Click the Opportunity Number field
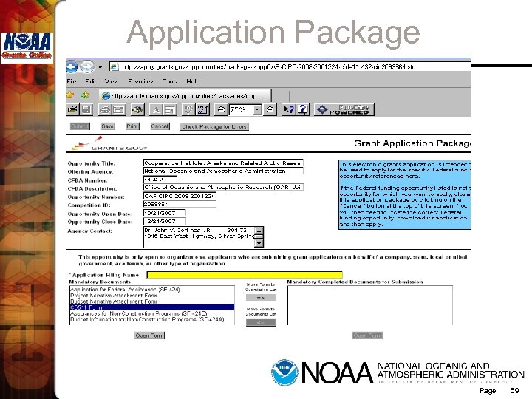The height and width of the screenshot is (399, 532). tap(180, 196)
